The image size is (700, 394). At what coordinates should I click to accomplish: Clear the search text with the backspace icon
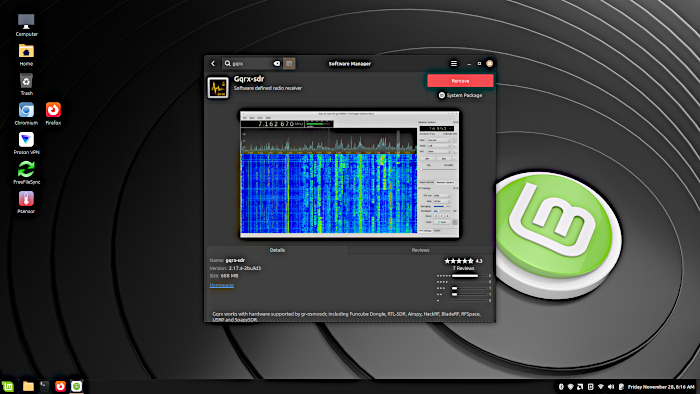tap(277, 63)
